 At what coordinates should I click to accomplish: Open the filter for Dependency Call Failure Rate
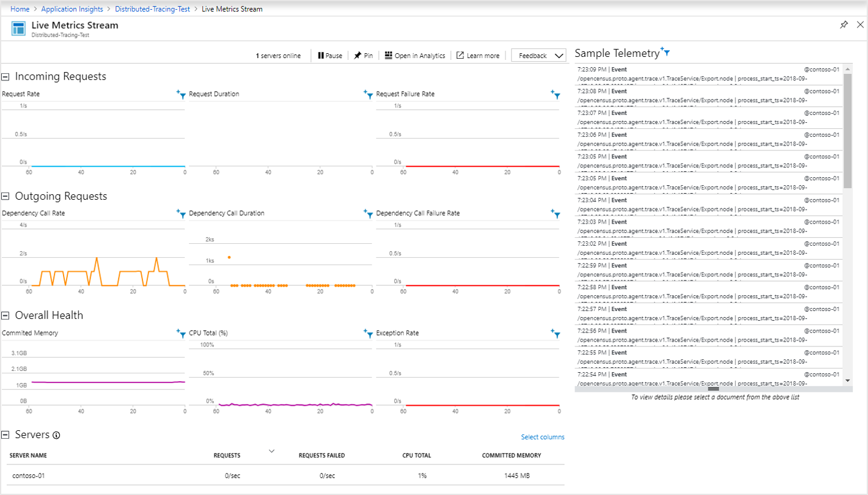pos(555,213)
